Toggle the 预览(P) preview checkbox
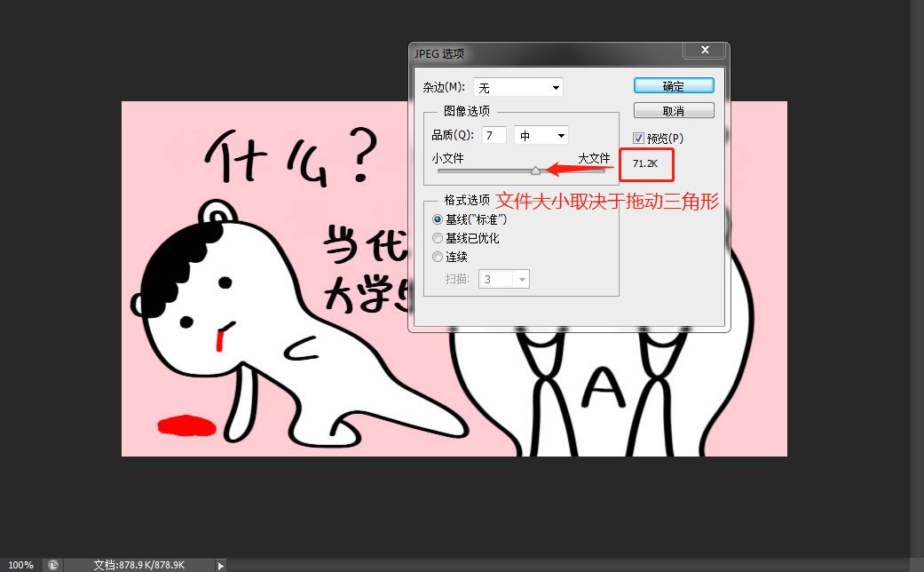 639,138
